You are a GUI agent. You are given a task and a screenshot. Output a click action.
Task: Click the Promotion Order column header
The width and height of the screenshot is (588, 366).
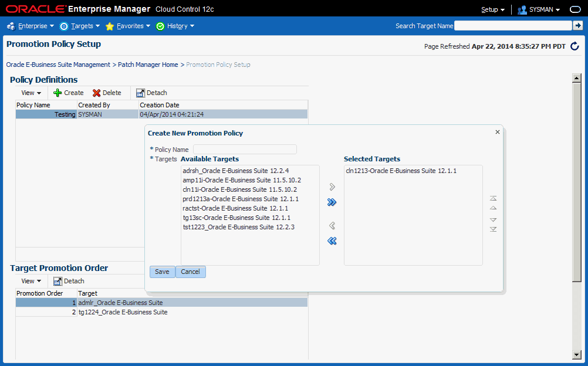pyautogui.click(x=46, y=293)
